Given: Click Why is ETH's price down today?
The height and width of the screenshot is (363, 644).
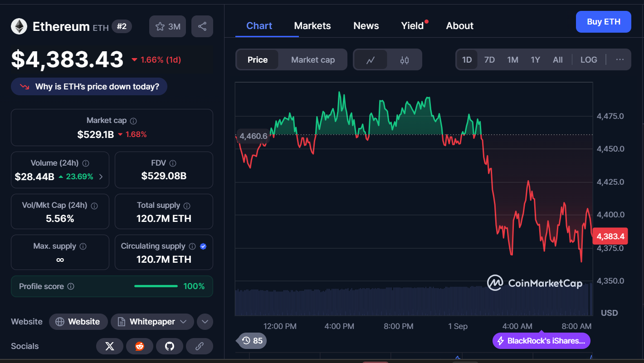Looking at the screenshot, I should (89, 86).
